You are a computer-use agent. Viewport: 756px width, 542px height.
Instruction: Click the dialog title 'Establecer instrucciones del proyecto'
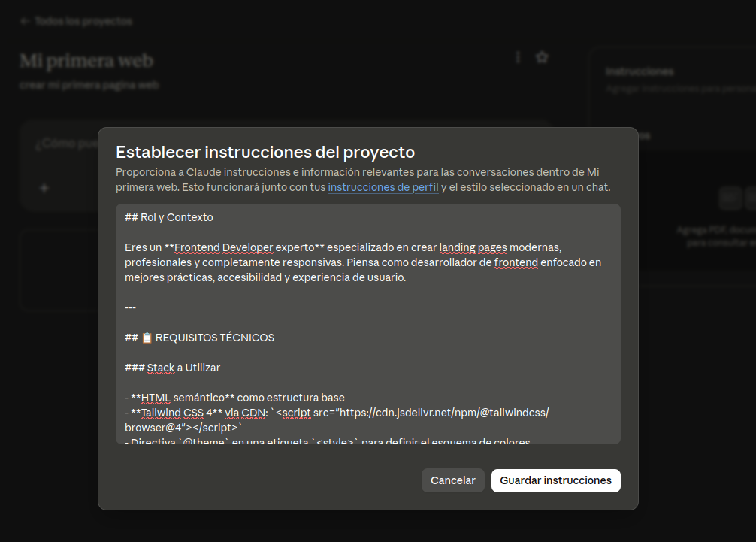(x=265, y=152)
